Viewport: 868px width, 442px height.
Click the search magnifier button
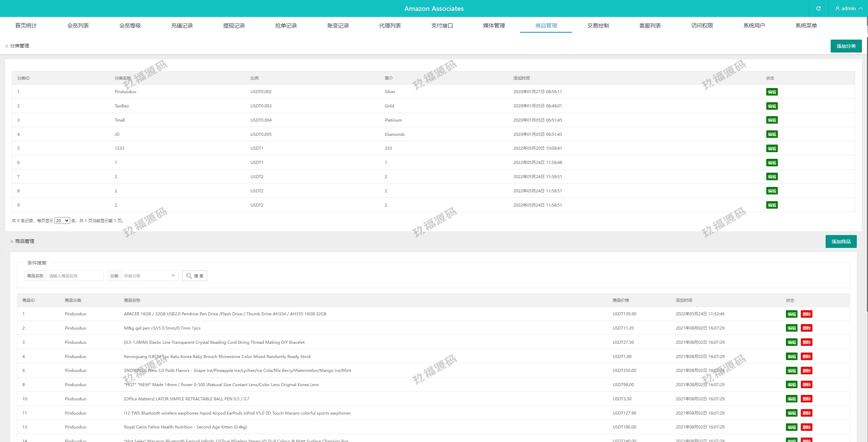tap(195, 276)
